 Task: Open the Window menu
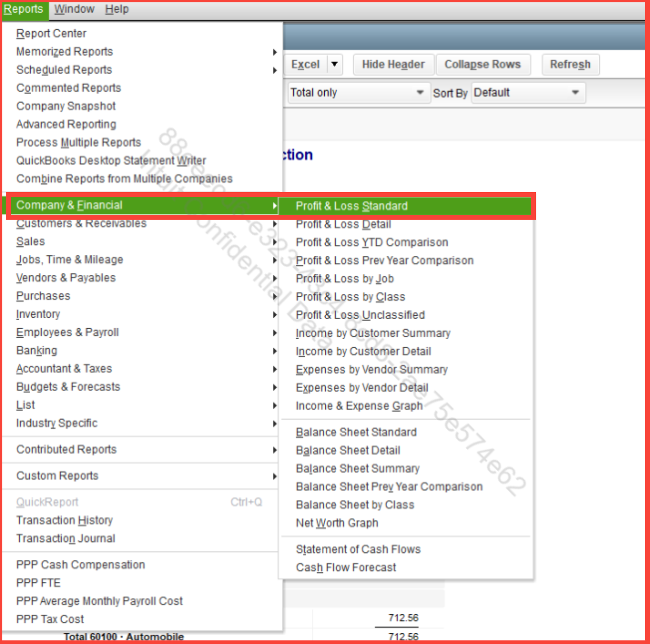click(74, 9)
